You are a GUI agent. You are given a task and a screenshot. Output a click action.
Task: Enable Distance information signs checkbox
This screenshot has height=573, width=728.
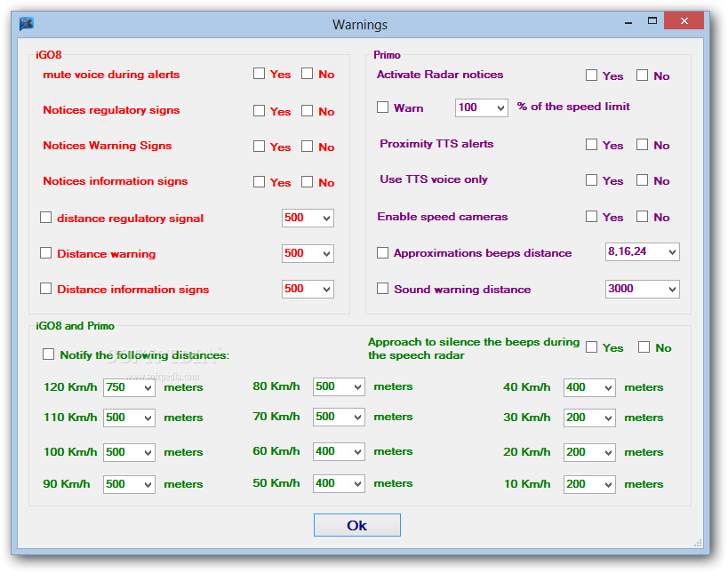pyautogui.click(x=45, y=289)
